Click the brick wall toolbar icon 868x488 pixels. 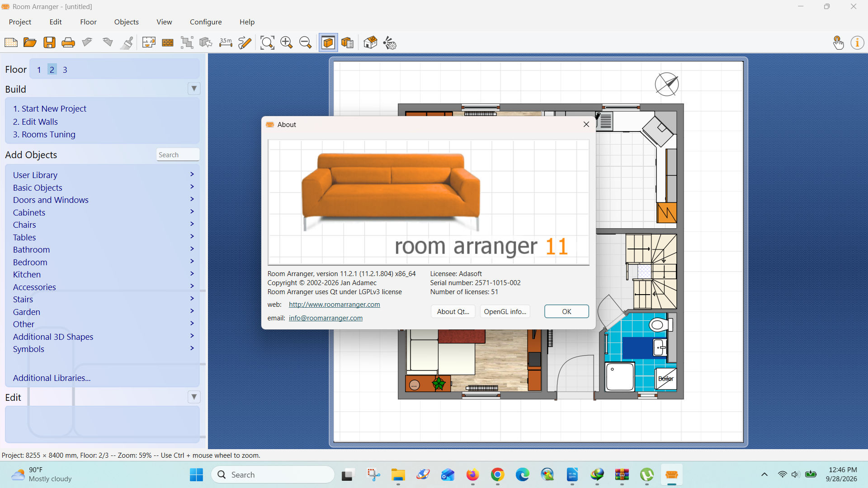(x=168, y=43)
